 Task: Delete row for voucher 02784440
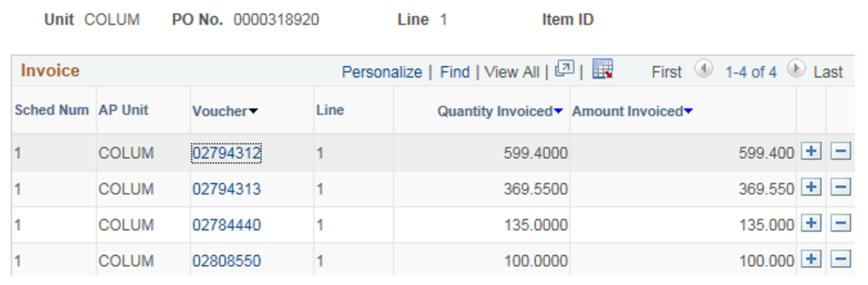point(841,223)
